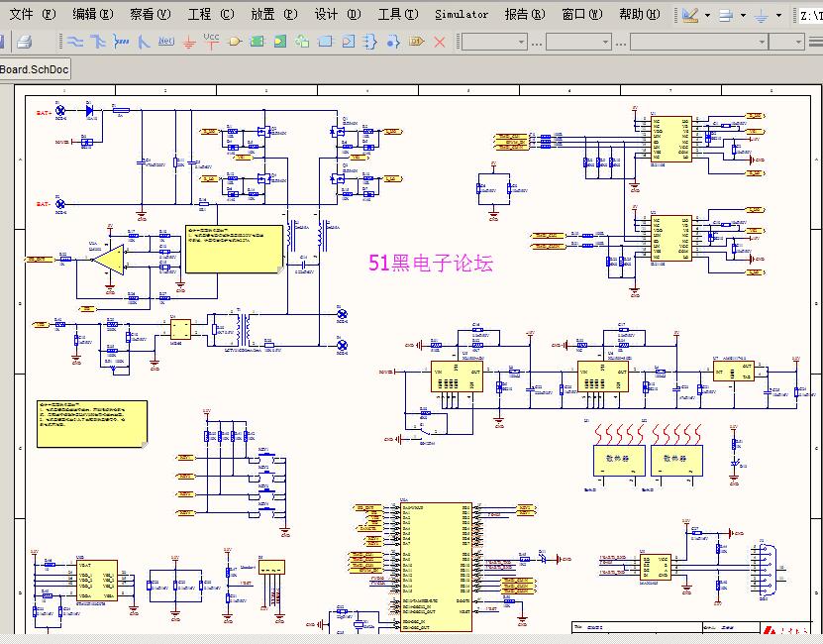This screenshot has width=823, height=644.
Task: Select the Place Device Sheet Symbol tool
Action: tap(302, 42)
